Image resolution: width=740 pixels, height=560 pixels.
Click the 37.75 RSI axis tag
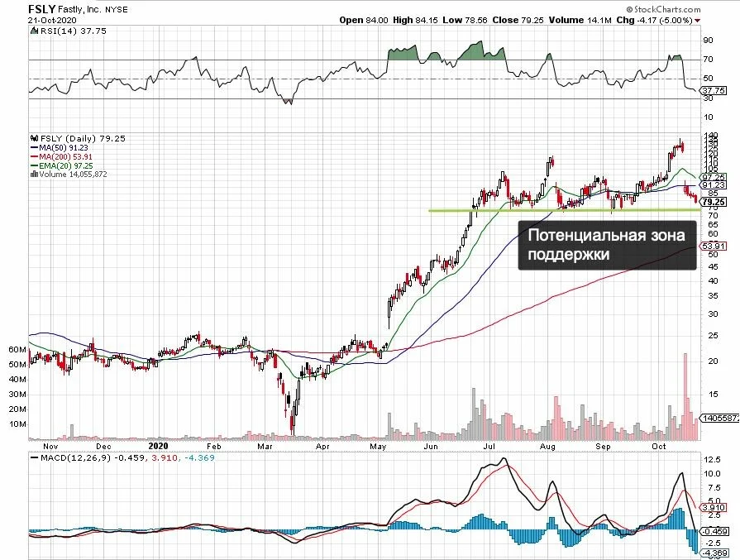pyautogui.click(x=714, y=91)
